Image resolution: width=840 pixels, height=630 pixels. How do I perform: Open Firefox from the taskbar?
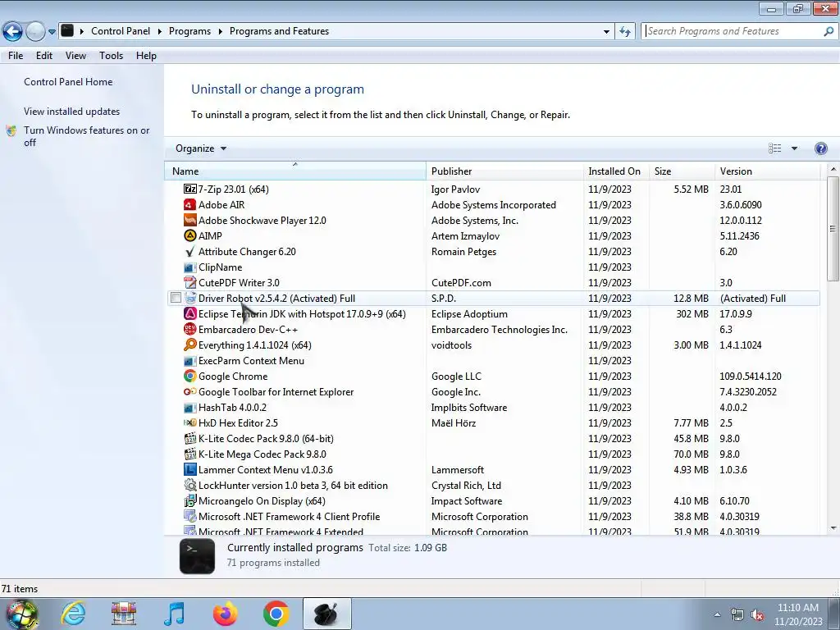[226, 614]
